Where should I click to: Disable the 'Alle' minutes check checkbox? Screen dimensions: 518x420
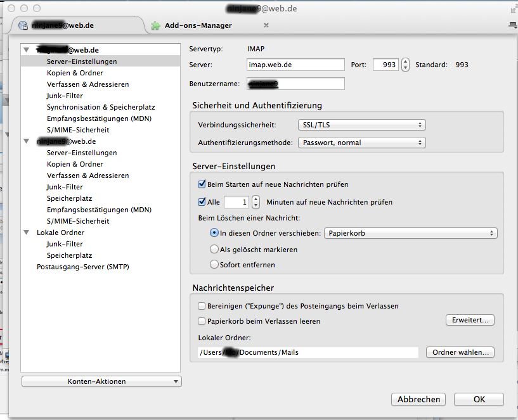[202, 202]
